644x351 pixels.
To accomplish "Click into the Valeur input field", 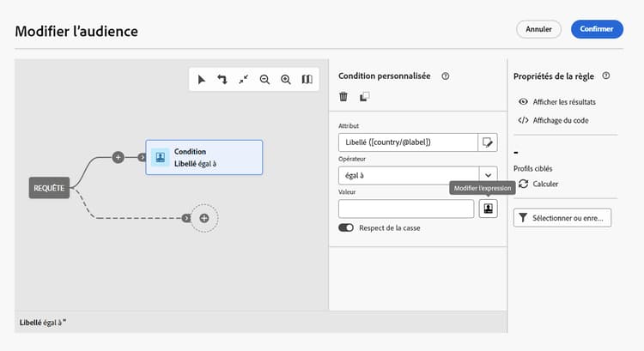I will (x=406, y=209).
